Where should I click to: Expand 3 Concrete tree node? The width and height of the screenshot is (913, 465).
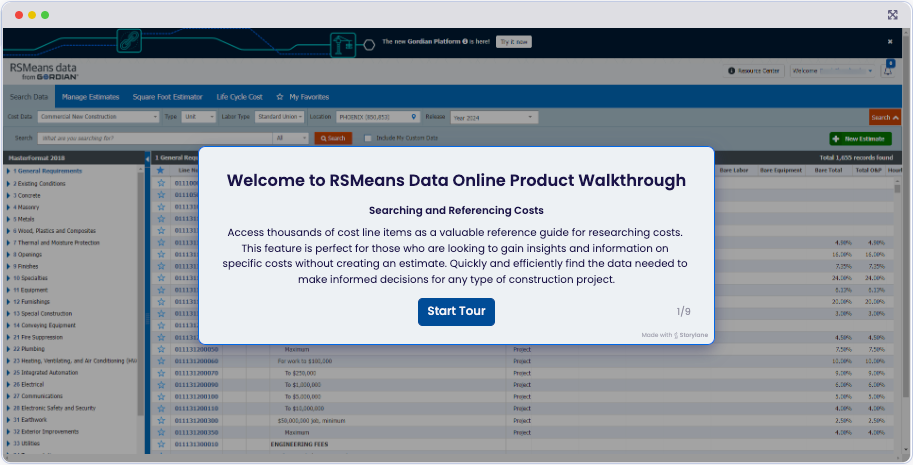[8, 196]
